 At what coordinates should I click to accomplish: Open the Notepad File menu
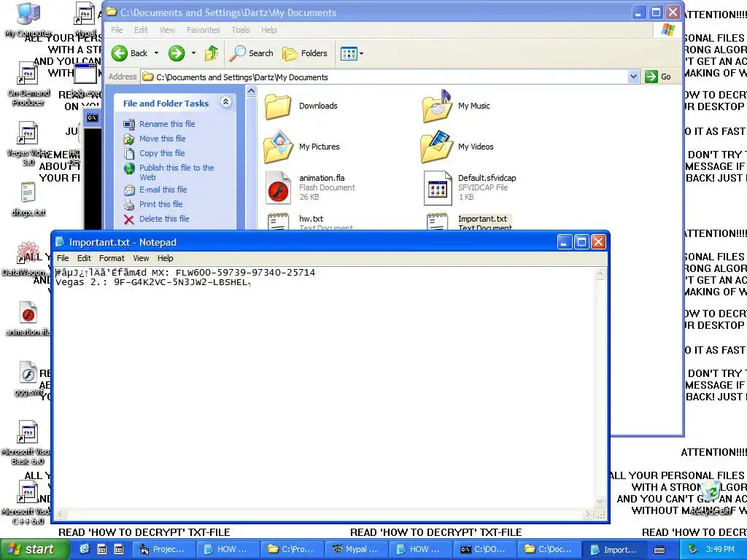coord(63,258)
